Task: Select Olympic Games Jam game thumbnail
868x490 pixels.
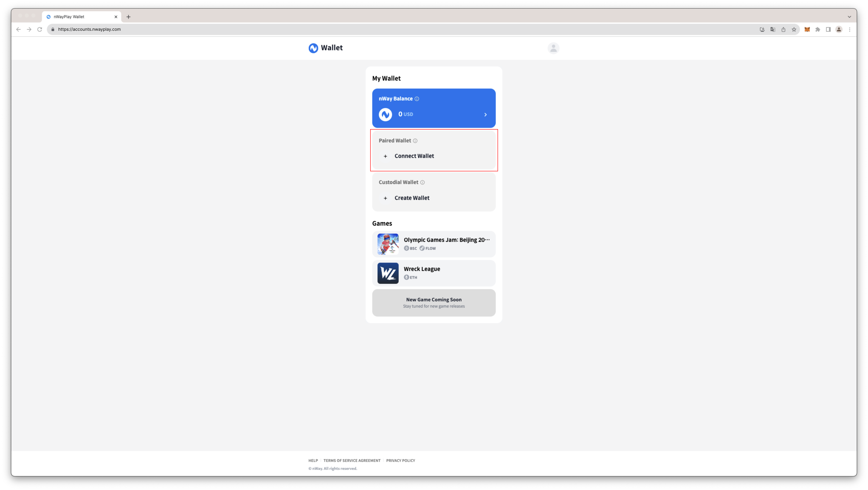Action: point(388,244)
